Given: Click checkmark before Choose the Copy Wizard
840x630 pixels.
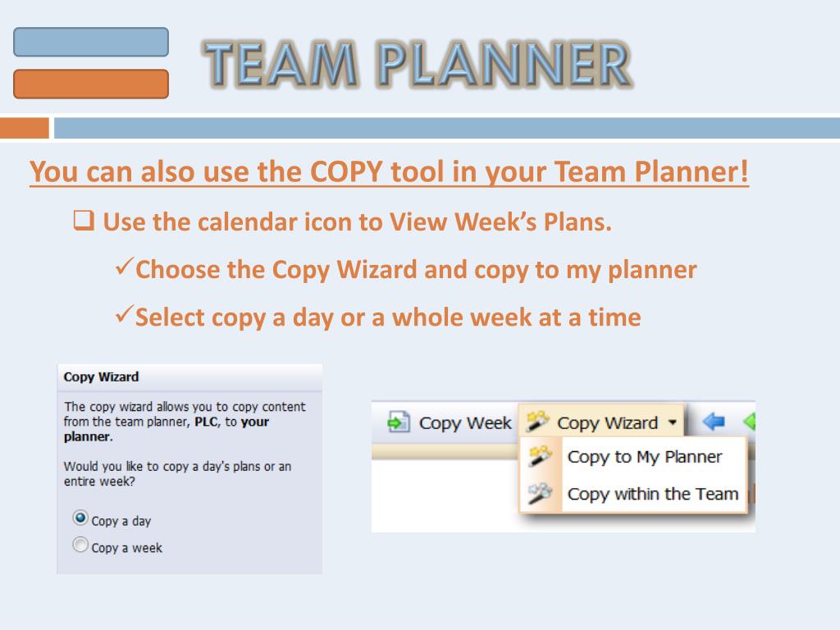Looking at the screenshot, I should coord(124,266).
